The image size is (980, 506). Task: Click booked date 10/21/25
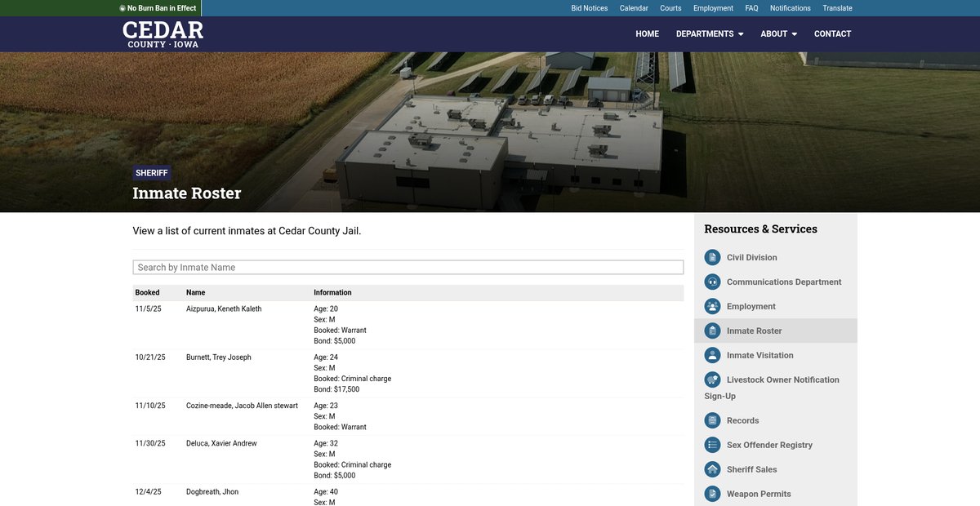150,357
